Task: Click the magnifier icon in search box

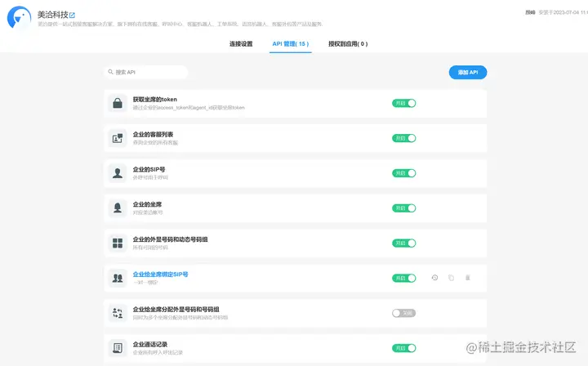Action: click(110, 72)
